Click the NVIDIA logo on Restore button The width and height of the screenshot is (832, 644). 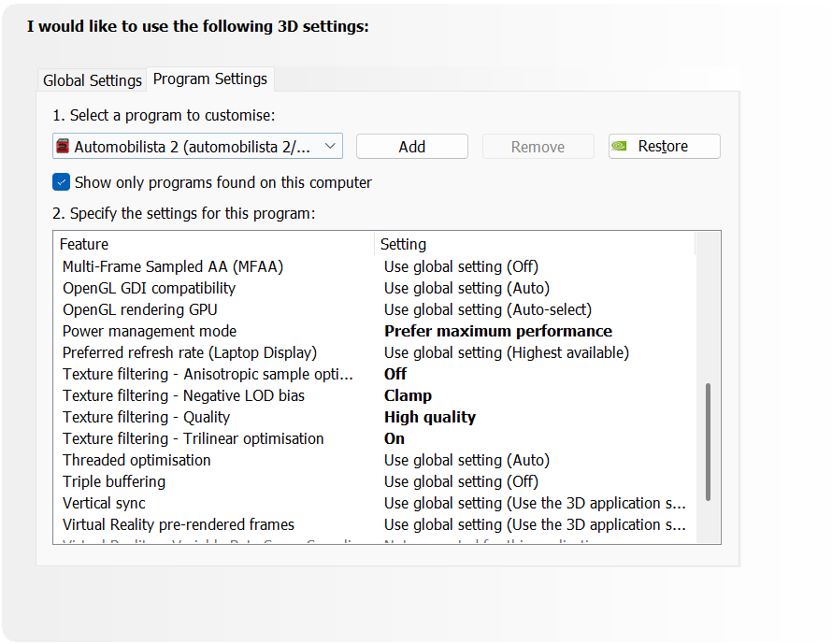click(x=620, y=147)
